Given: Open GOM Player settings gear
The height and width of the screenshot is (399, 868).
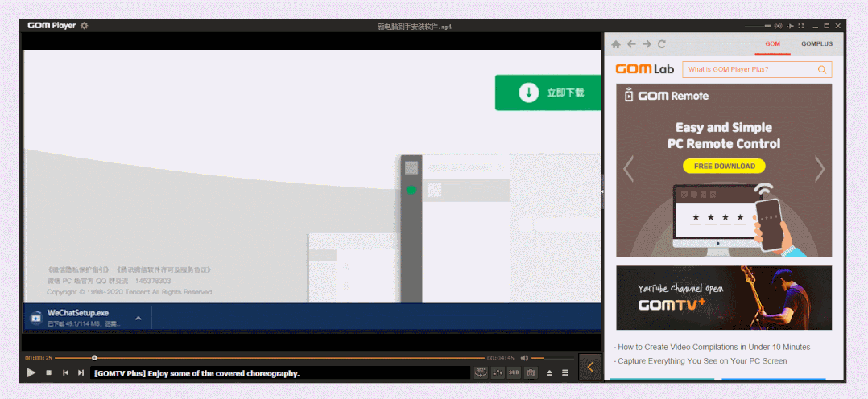Looking at the screenshot, I should click(84, 26).
